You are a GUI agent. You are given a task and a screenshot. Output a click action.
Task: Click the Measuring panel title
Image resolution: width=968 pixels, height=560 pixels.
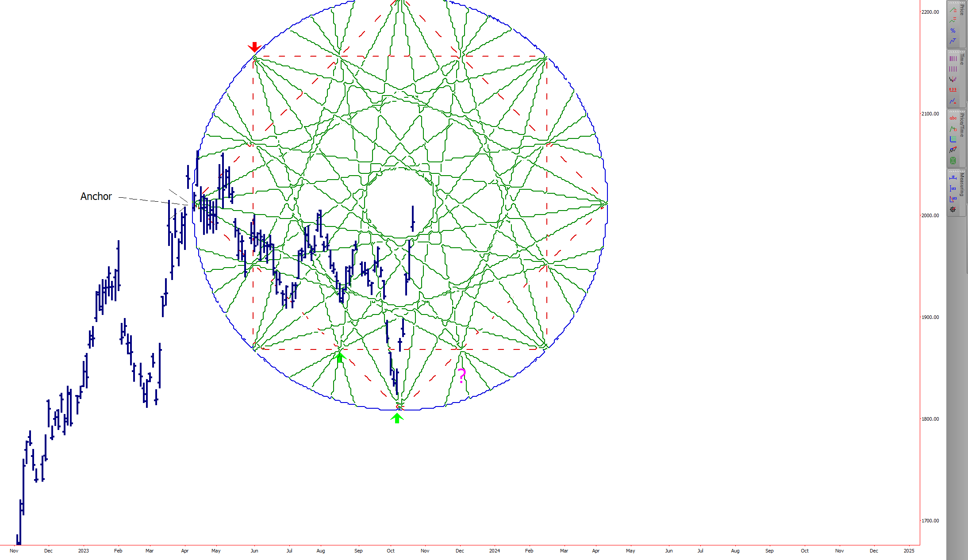(962, 185)
